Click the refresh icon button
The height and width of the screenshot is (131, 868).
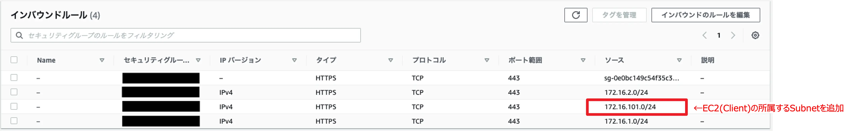pyautogui.click(x=575, y=15)
